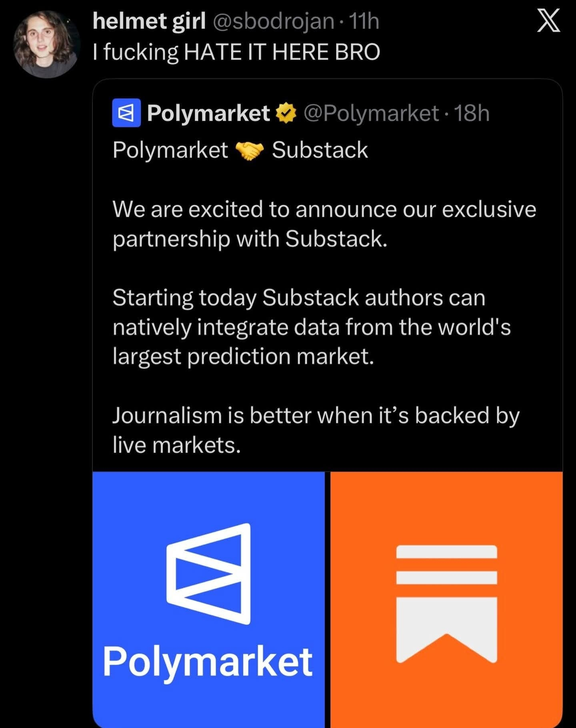Open the @Polymarket handle link

tap(371, 113)
